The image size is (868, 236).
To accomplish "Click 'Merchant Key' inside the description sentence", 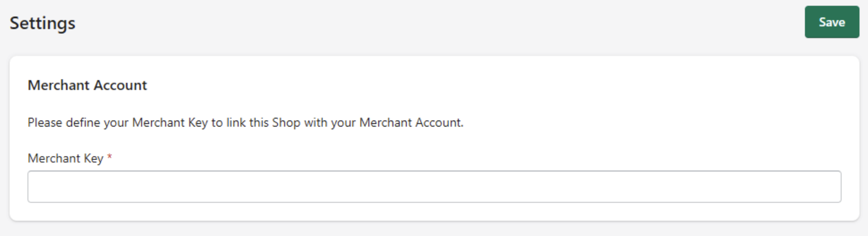I will tap(170, 123).
